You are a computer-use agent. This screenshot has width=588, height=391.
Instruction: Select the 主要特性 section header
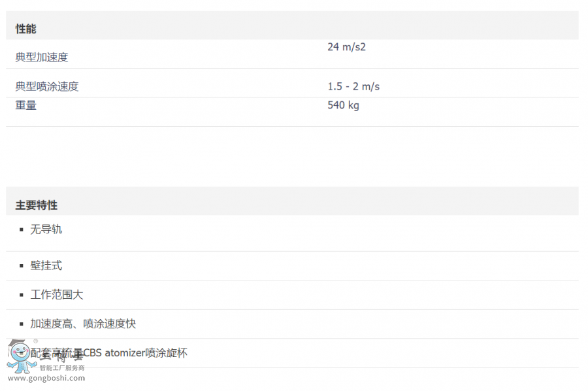[x=37, y=205]
